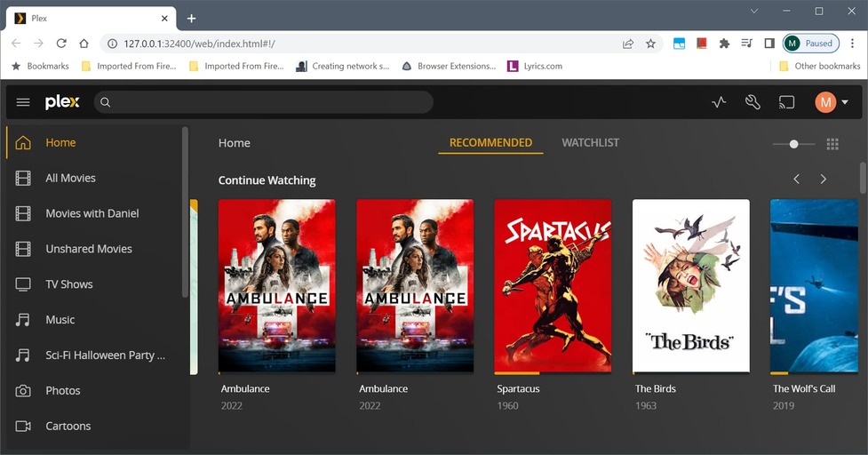The image size is (868, 455).
Task: Open tab search chevron in title bar
Action: (754, 11)
